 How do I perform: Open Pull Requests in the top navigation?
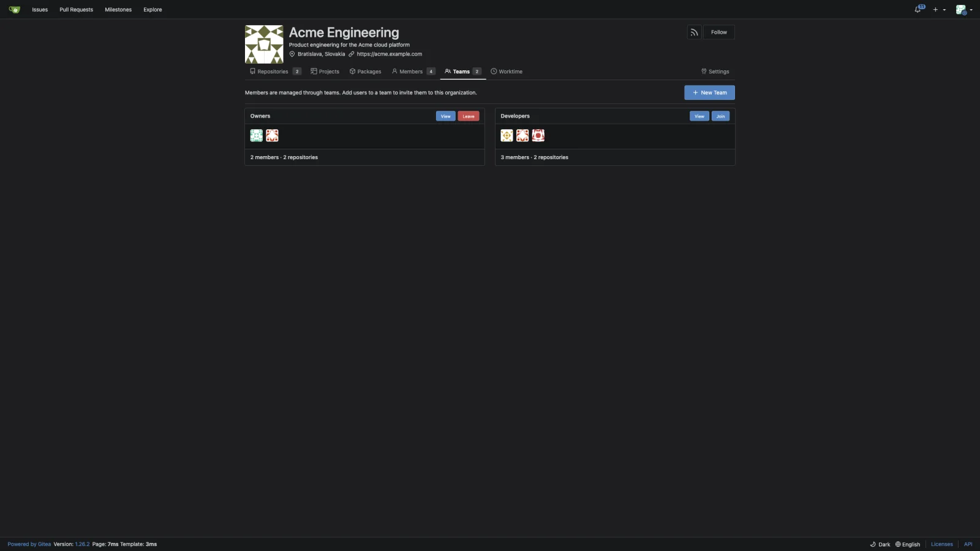pyautogui.click(x=77, y=10)
